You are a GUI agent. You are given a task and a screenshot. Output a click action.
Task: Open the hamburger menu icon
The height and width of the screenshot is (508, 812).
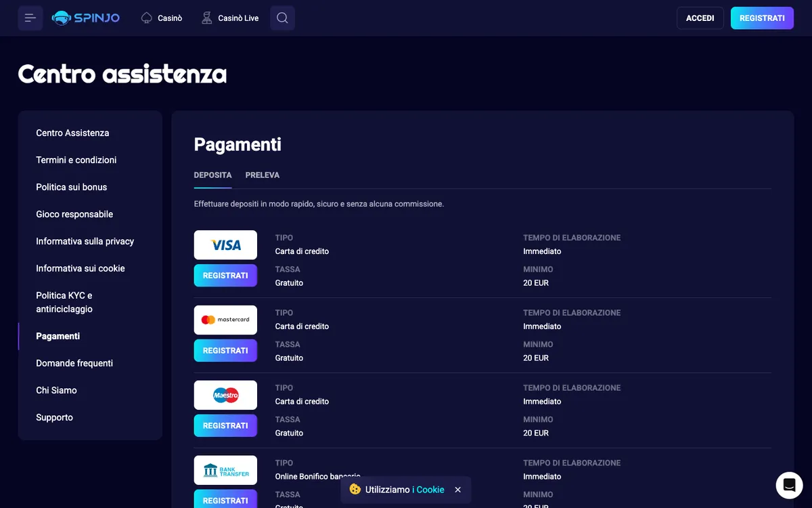(30, 18)
